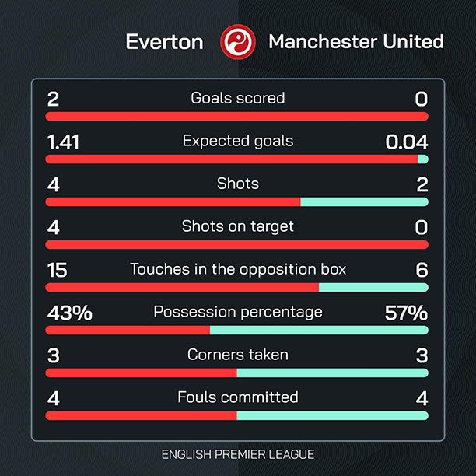Click the teal segment of the Possession bar
The image size is (476, 476).
319,330
